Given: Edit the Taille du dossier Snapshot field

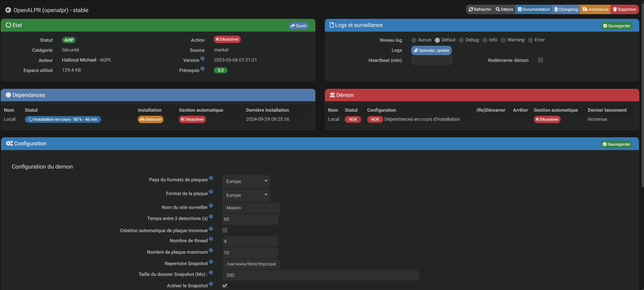Looking at the screenshot, I should tap(320, 275).
